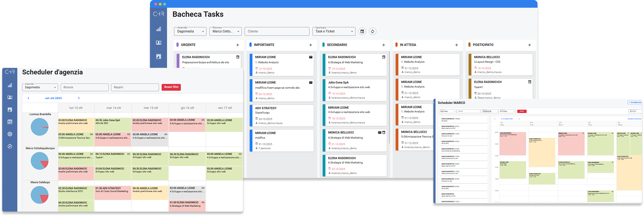This screenshot has height=216, width=644.
Task: Add a task to SECONDARIO column
Action: tap(383, 45)
